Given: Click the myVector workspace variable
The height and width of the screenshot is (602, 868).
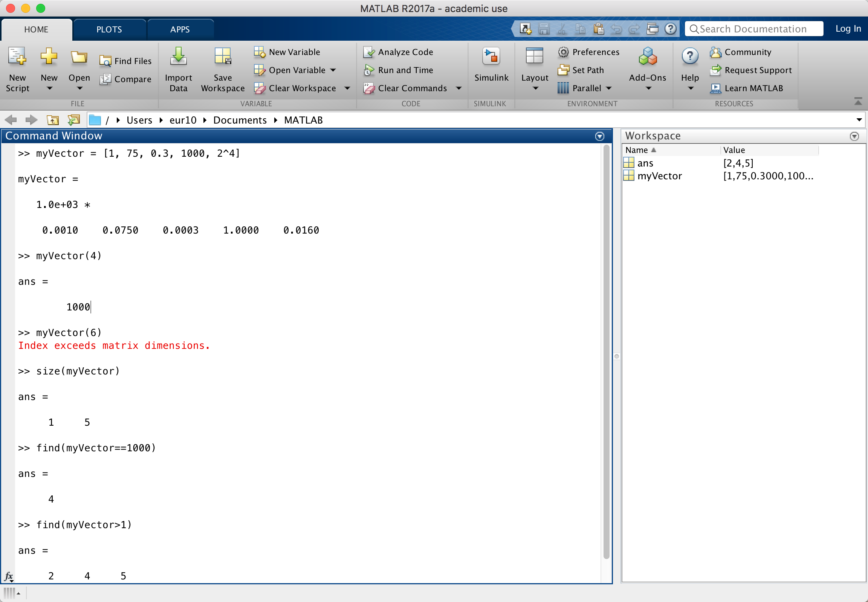Looking at the screenshot, I should [660, 176].
